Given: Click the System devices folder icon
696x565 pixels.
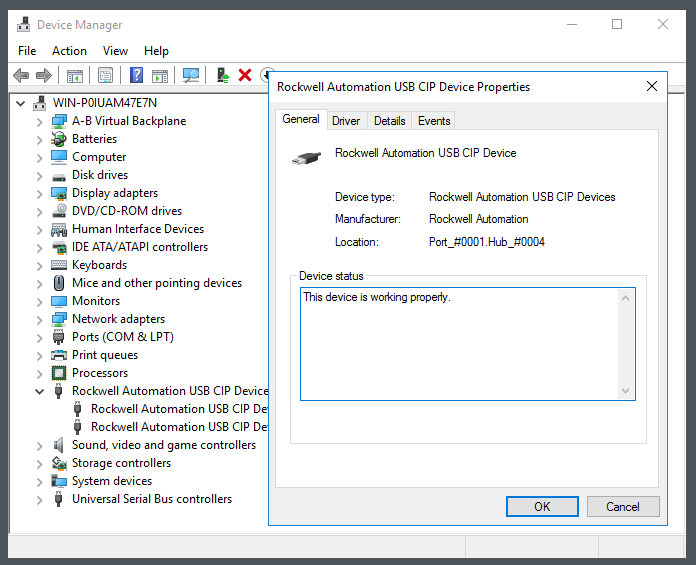Looking at the screenshot, I should pyautogui.click(x=59, y=481).
